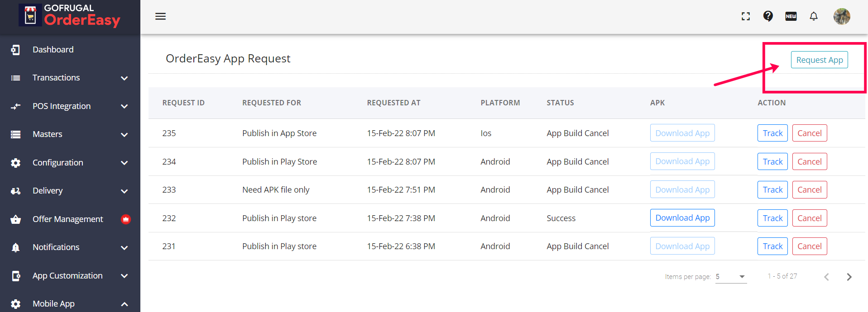The image size is (868, 312).
Task: Open the notifications bell icon
Action: tap(814, 16)
